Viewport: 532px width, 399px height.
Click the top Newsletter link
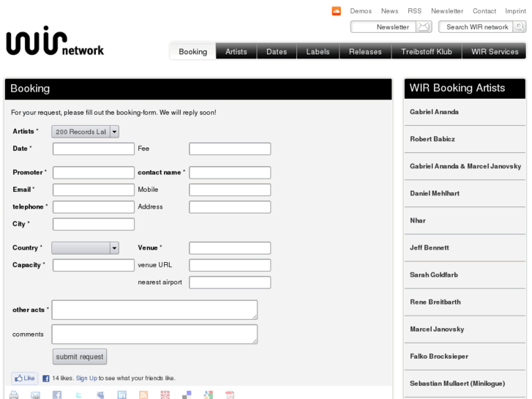pyautogui.click(x=447, y=11)
